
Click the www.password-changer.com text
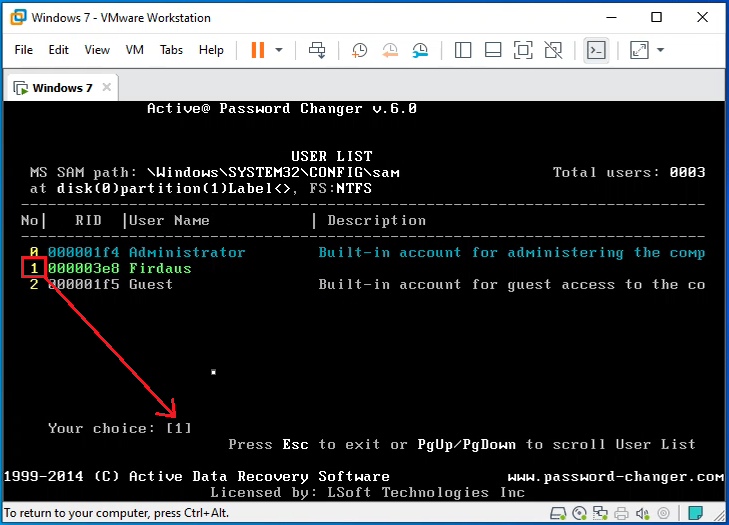(x=615, y=477)
